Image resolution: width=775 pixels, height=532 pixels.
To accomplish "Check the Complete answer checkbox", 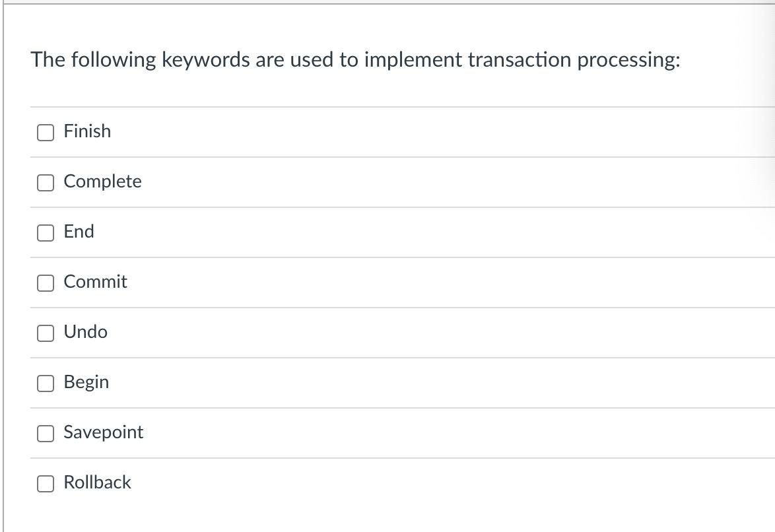I will coord(45,182).
